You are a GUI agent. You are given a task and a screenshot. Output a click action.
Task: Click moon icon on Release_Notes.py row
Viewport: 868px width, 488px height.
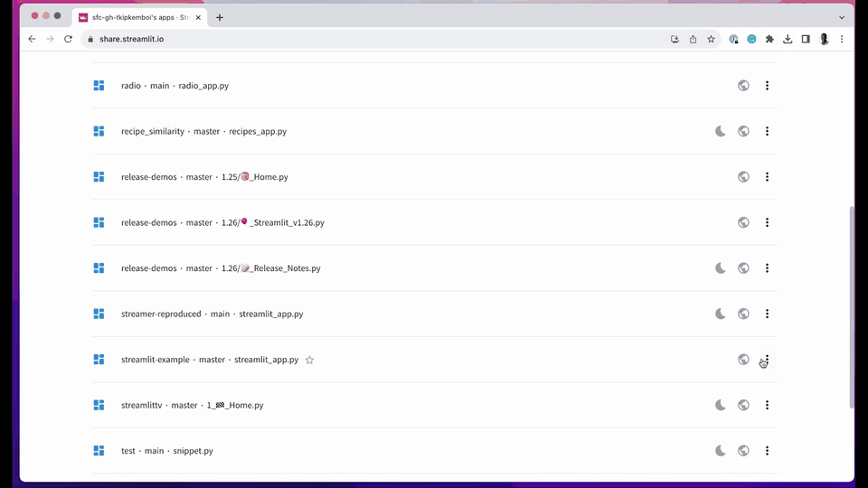point(721,268)
